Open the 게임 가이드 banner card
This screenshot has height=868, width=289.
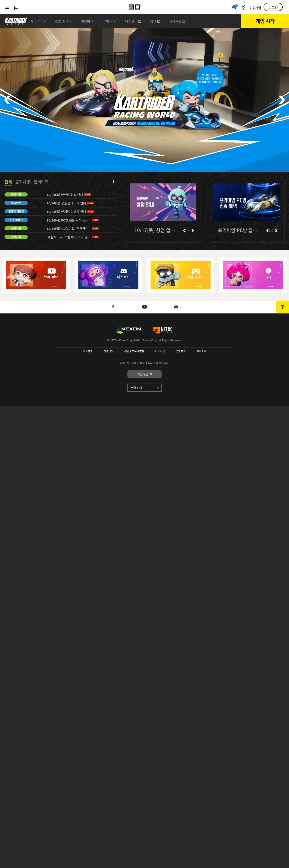pos(180,275)
